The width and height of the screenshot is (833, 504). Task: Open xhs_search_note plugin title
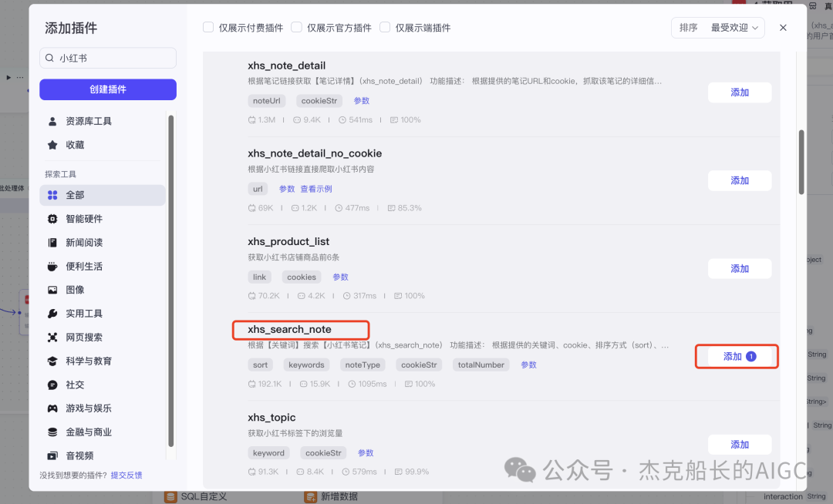(289, 330)
